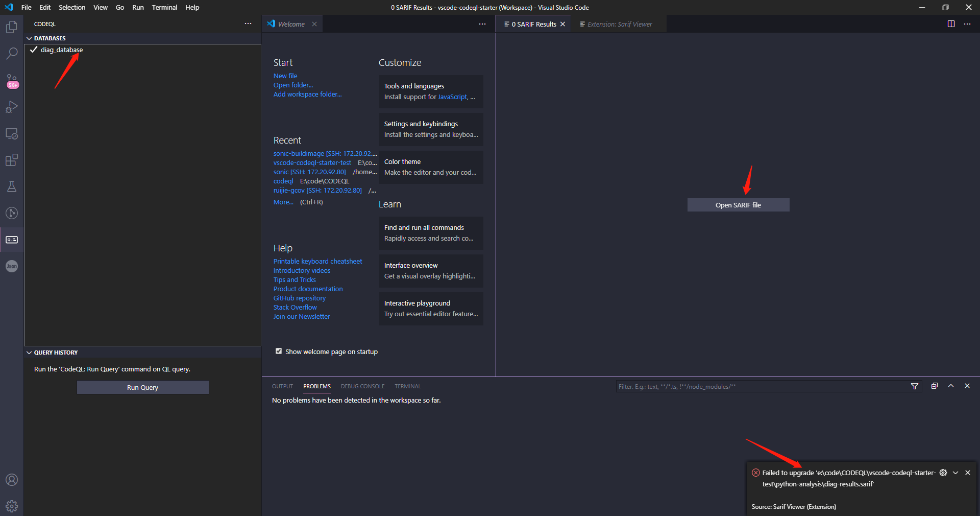Open the Search view
Image resolution: width=980 pixels, height=516 pixels.
point(11,53)
